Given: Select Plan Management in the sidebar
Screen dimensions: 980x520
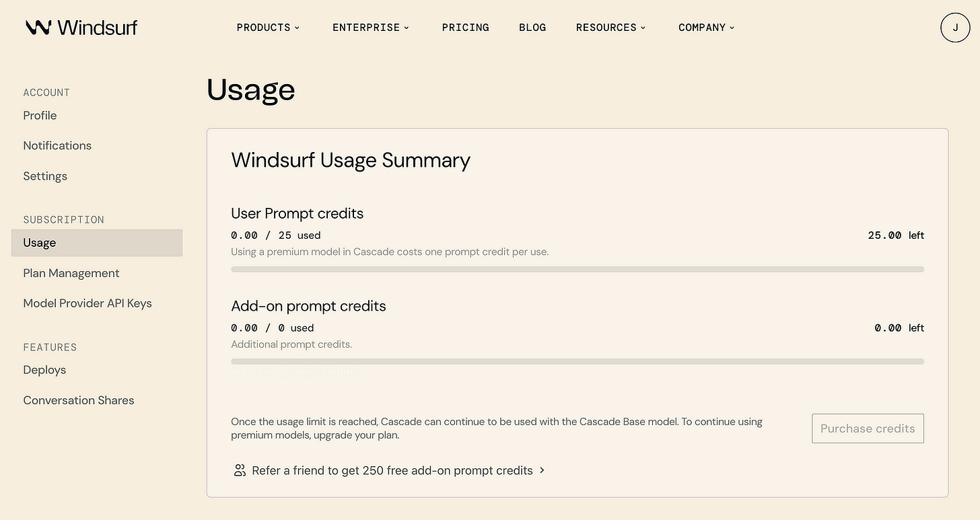Looking at the screenshot, I should point(71,273).
